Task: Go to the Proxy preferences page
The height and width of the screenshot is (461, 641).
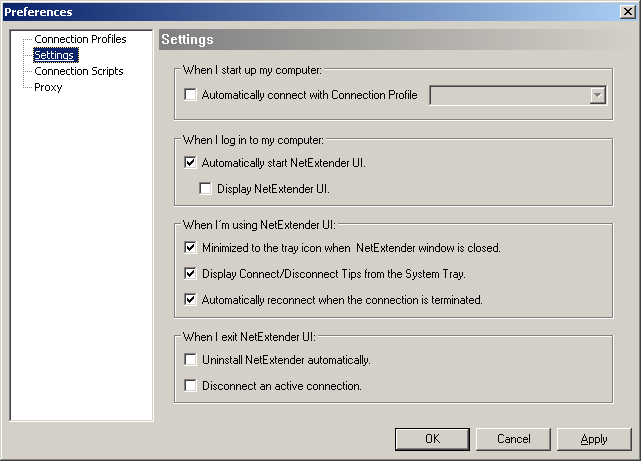Action: 48,87
